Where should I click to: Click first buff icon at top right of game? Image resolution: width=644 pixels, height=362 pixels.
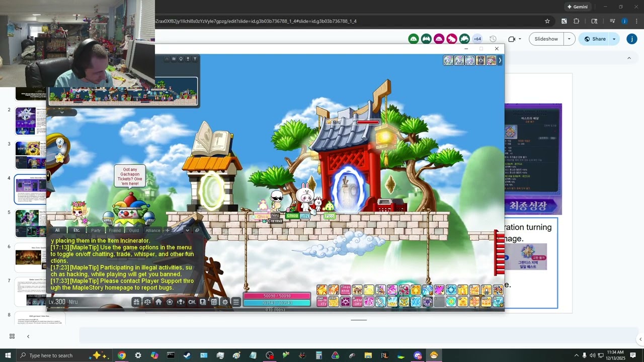point(448,60)
